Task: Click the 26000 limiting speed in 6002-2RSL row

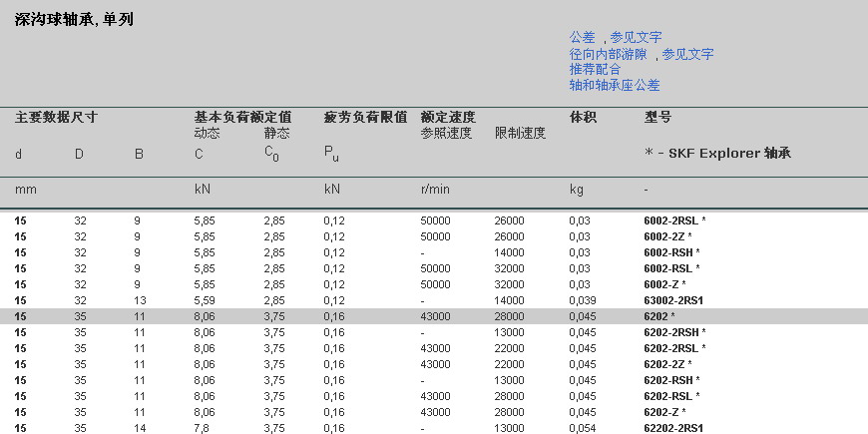Action: click(509, 220)
